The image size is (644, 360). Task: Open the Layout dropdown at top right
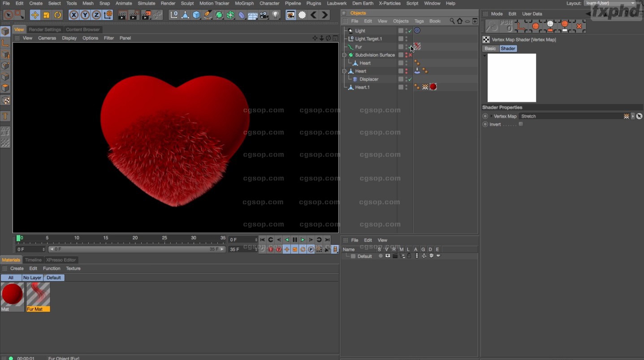pyautogui.click(x=610, y=4)
